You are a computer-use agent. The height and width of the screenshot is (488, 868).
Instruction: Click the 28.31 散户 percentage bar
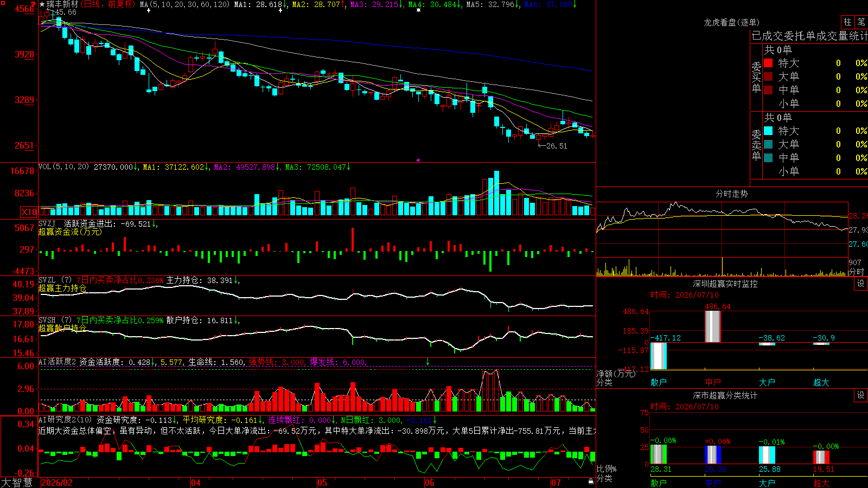click(x=659, y=454)
